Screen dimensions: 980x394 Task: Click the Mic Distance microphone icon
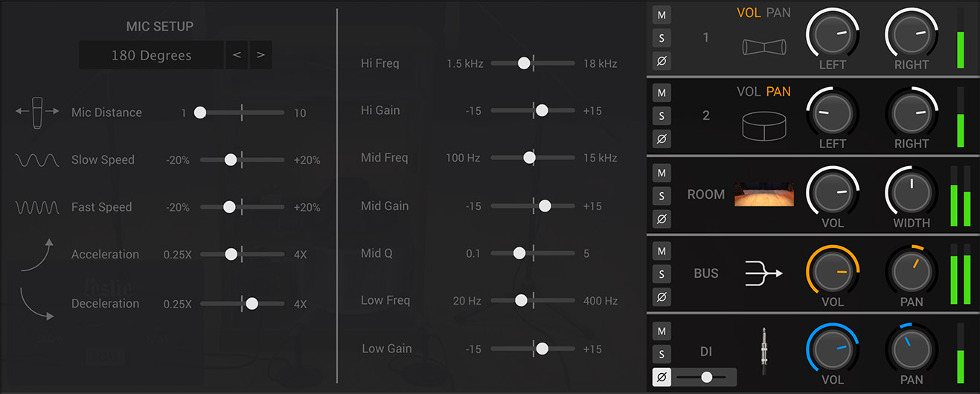[x=37, y=112]
